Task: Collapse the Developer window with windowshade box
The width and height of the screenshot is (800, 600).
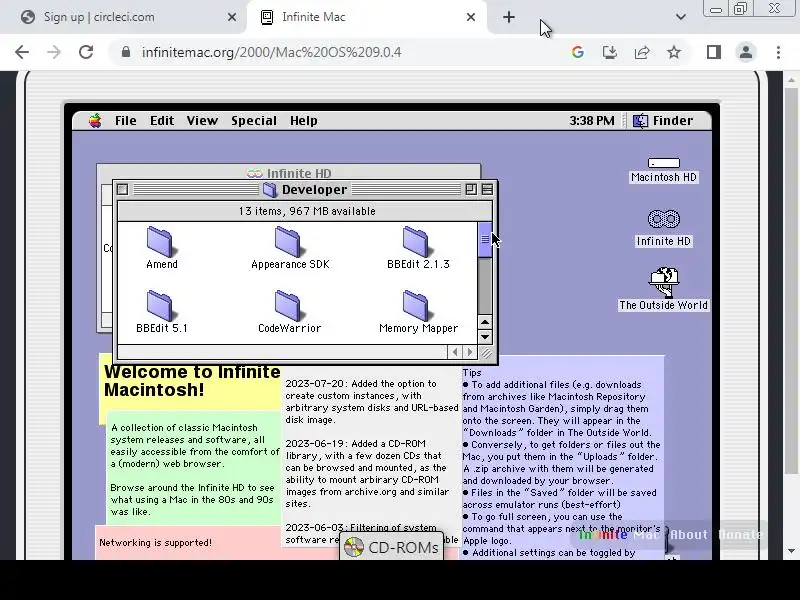Action: click(487, 190)
